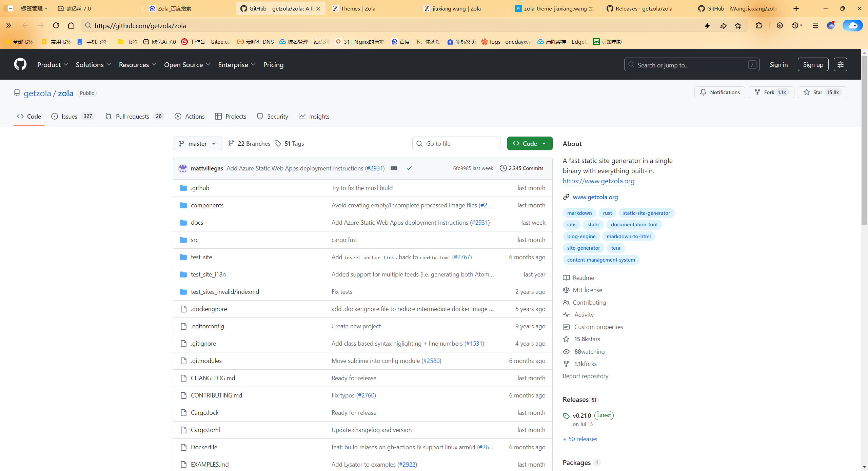Reload the page with the refresh icon

56,25
